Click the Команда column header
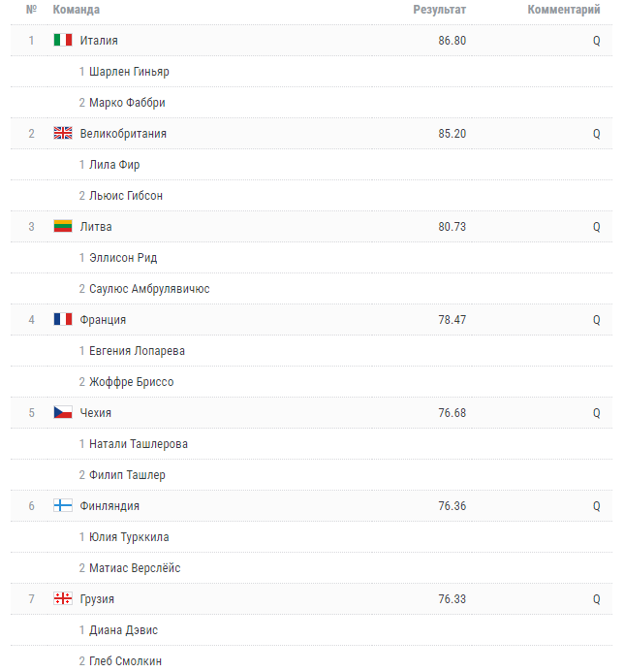Image resolution: width=624 pixels, height=672 pixels. [77, 10]
